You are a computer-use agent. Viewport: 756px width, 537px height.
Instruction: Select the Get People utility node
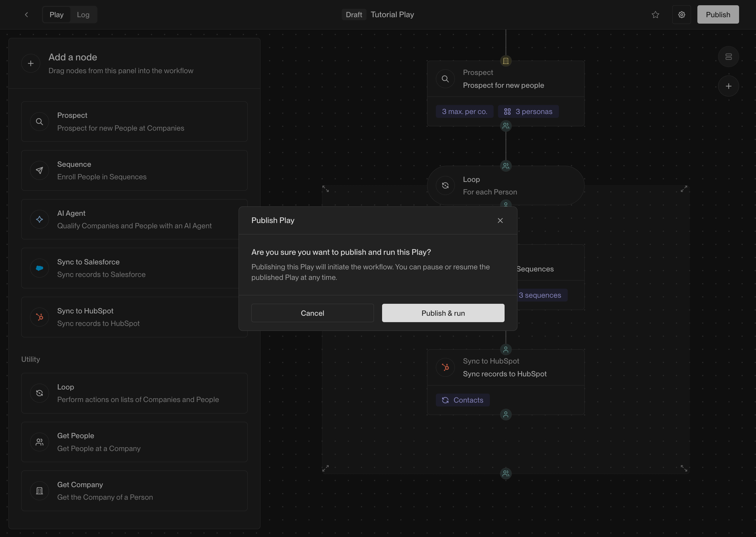pyautogui.click(x=134, y=442)
